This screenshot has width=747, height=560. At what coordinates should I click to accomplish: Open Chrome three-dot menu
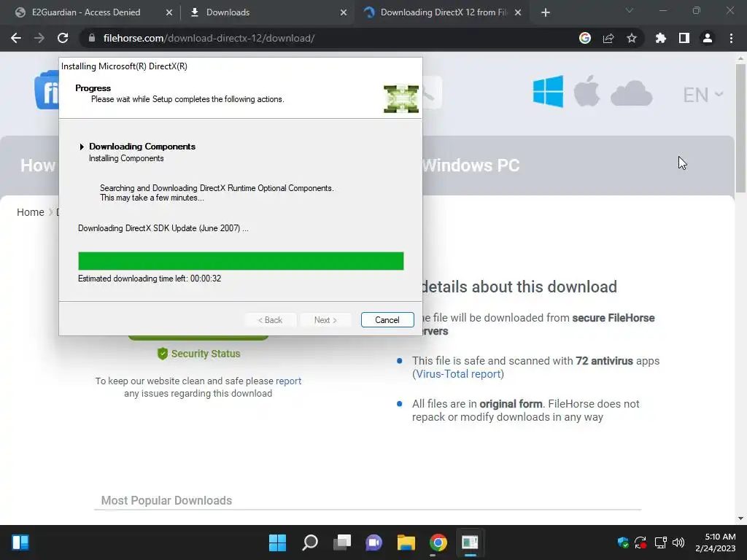tap(731, 38)
